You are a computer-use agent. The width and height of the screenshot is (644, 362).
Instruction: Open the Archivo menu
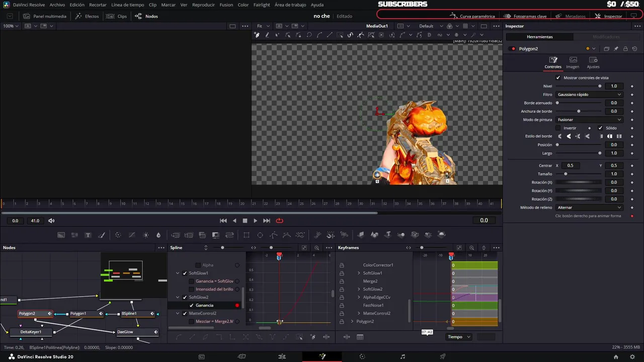tap(57, 5)
